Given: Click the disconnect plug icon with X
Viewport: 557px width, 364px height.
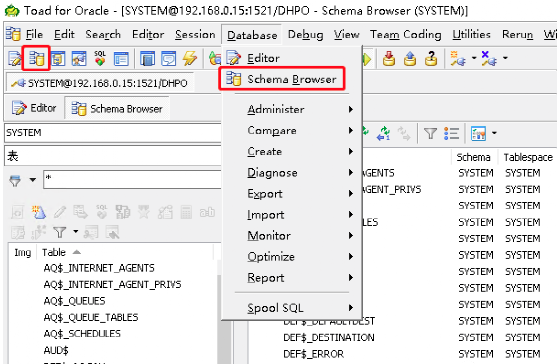Looking at the screenshot, I should (x=489, y=59).
